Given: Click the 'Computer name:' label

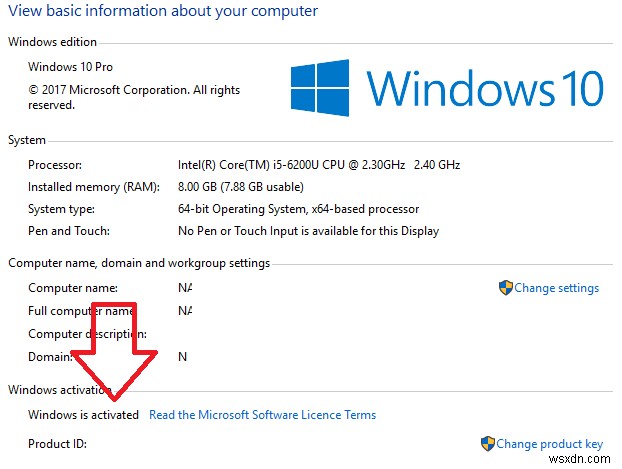Looking at the screenshot, I should (74, 288).
